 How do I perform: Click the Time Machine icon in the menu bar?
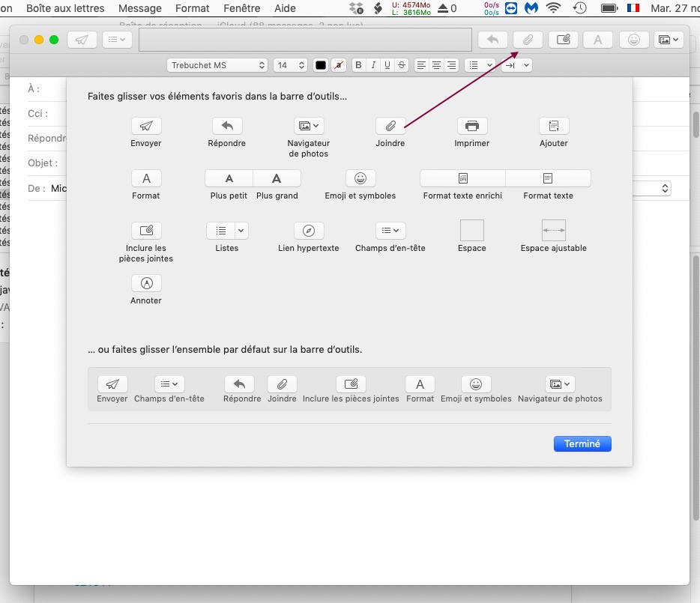point(579,7)
